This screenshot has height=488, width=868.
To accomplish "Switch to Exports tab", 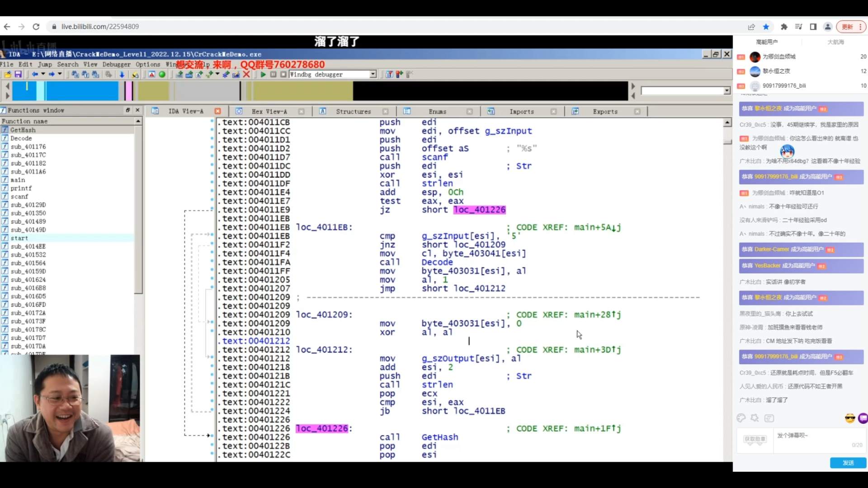I will pyautogui.click(x=605, y=112).
